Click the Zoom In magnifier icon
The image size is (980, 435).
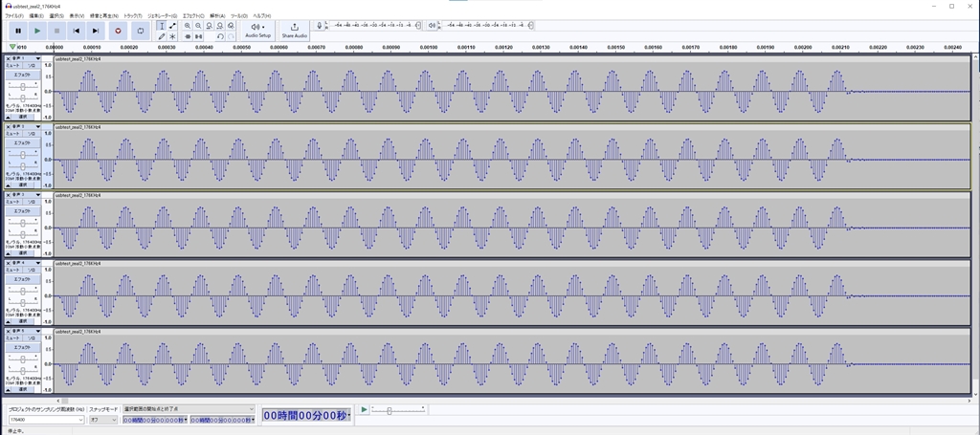[187, 26]
